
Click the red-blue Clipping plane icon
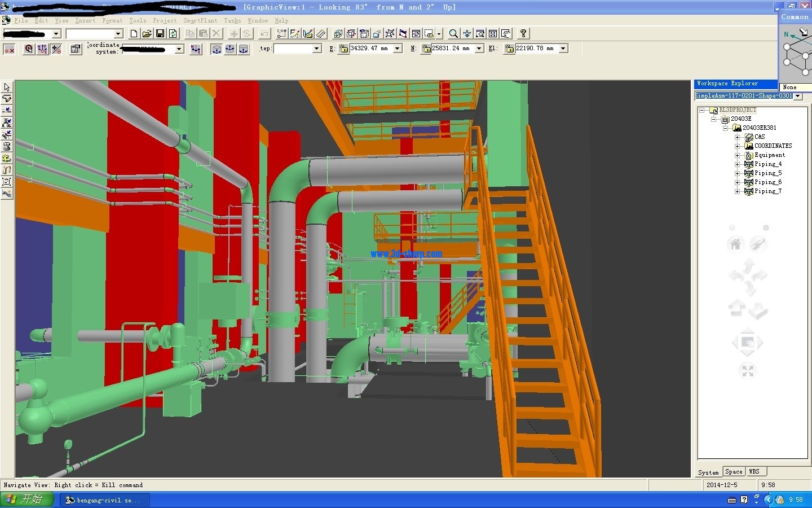403,34
